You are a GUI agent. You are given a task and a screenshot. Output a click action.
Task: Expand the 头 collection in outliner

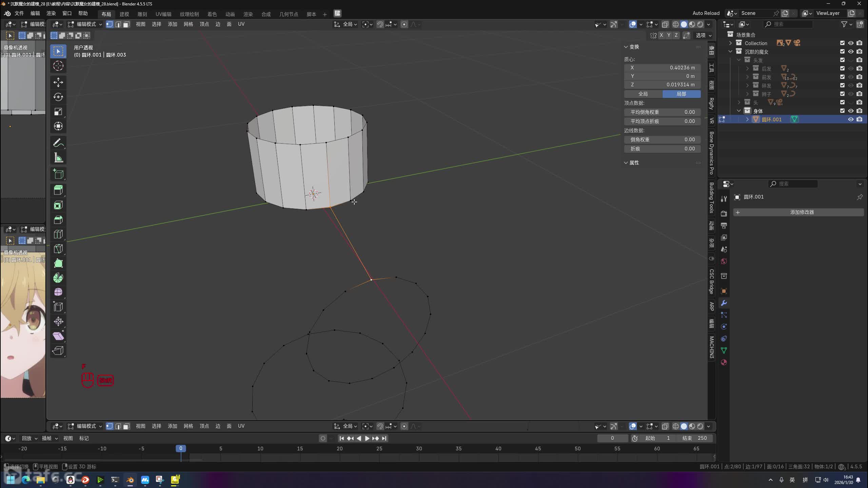pyautogui.click(x=739, y=102)
